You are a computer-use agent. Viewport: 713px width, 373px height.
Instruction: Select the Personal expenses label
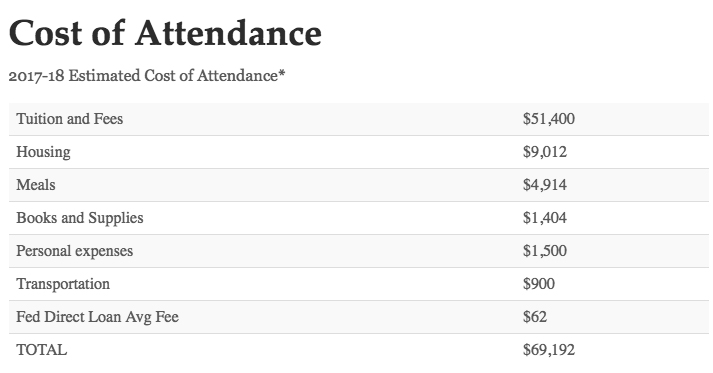point(75,251)
